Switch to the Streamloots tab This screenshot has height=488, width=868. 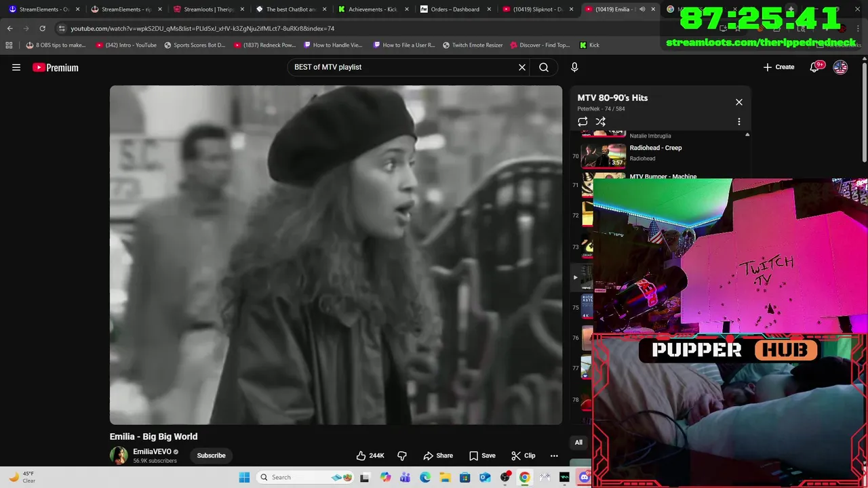pos(209,9)
